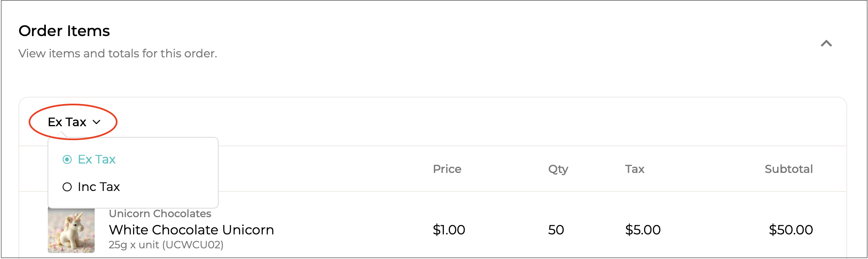Click the Unicorn Chocolates brand name
868x259 pixels.
pos(160,214)
